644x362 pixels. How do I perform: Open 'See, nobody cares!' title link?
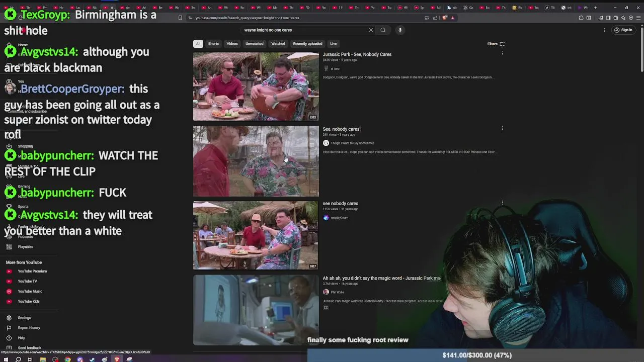341,129
